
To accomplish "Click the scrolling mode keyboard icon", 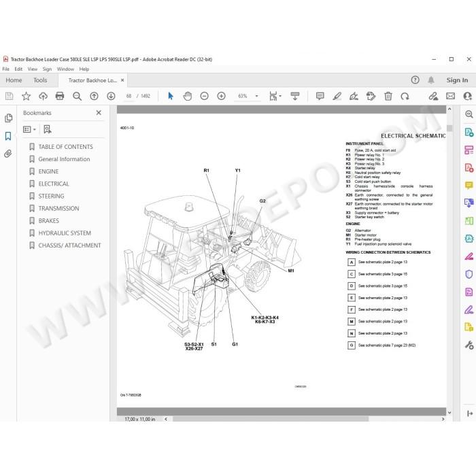I will tap(294, 97).
